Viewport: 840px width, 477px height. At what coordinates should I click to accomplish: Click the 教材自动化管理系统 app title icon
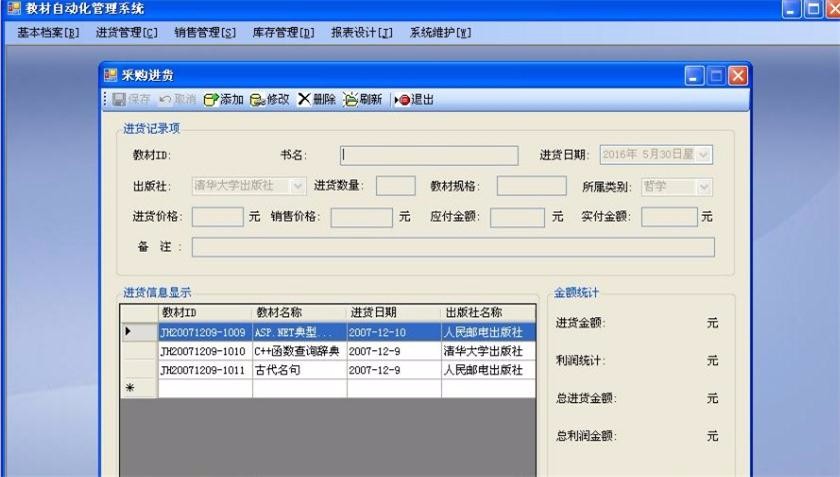tap(13, 8)
